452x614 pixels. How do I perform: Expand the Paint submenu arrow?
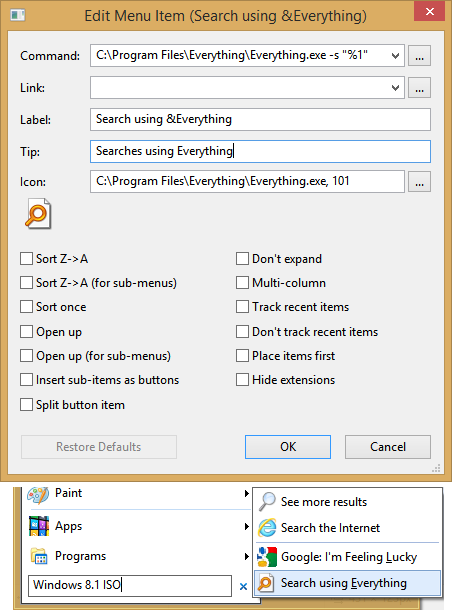point(246,493)
